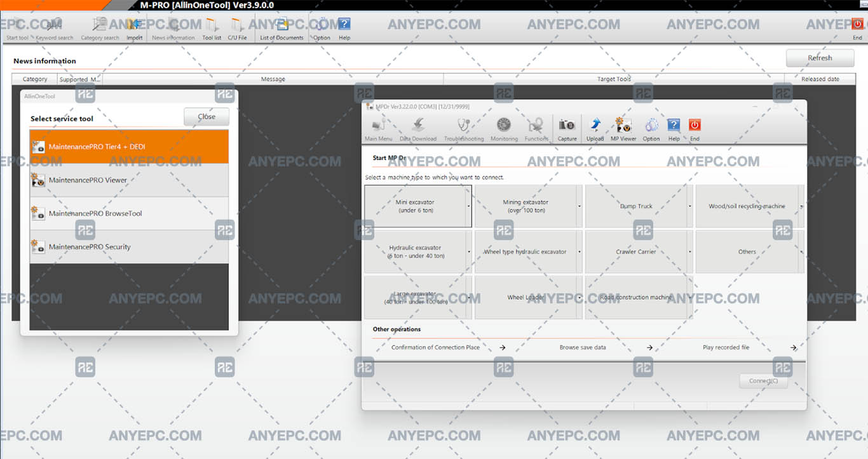Expand the Crawler Carrier dropdown arrow

pyautogui.click(x=690, y=252)
